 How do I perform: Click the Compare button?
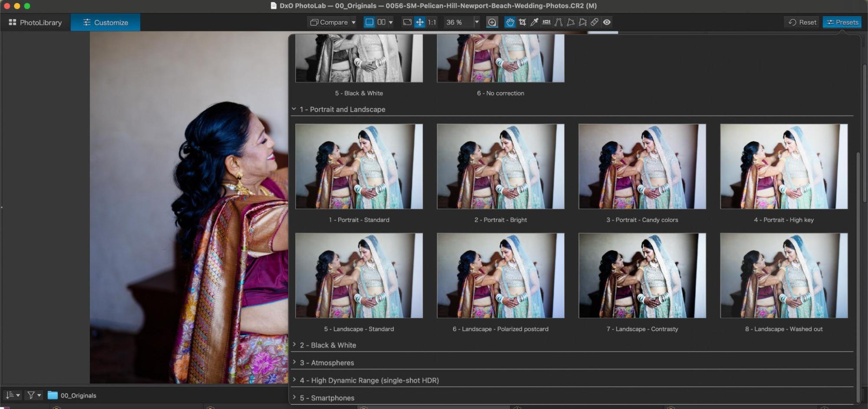point(329,22)
